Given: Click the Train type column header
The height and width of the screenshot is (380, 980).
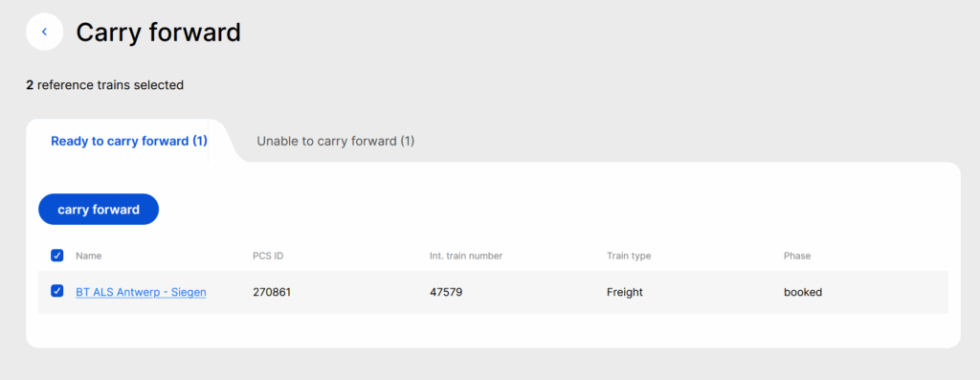Looking at the screenshot, I should pyautogui.click(x=629, y=256).
